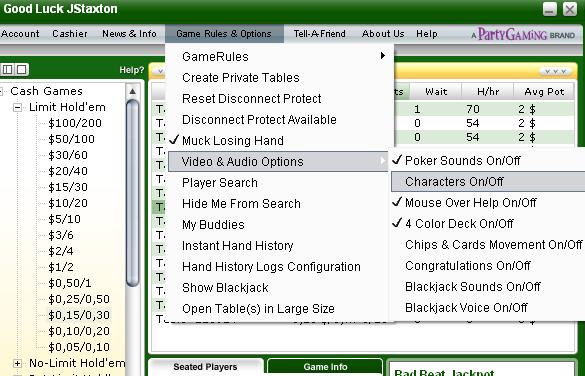Choose Show Blackjack menu entry

coord(225,288)
